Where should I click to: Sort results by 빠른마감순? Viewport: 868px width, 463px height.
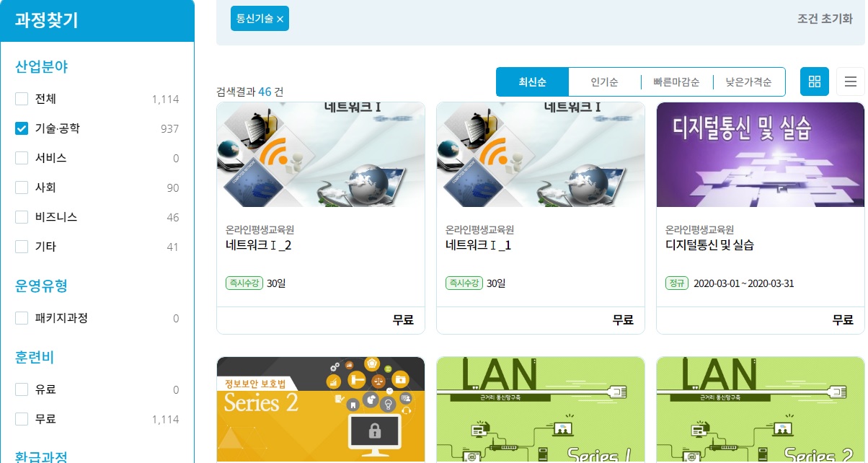[676, 82]
